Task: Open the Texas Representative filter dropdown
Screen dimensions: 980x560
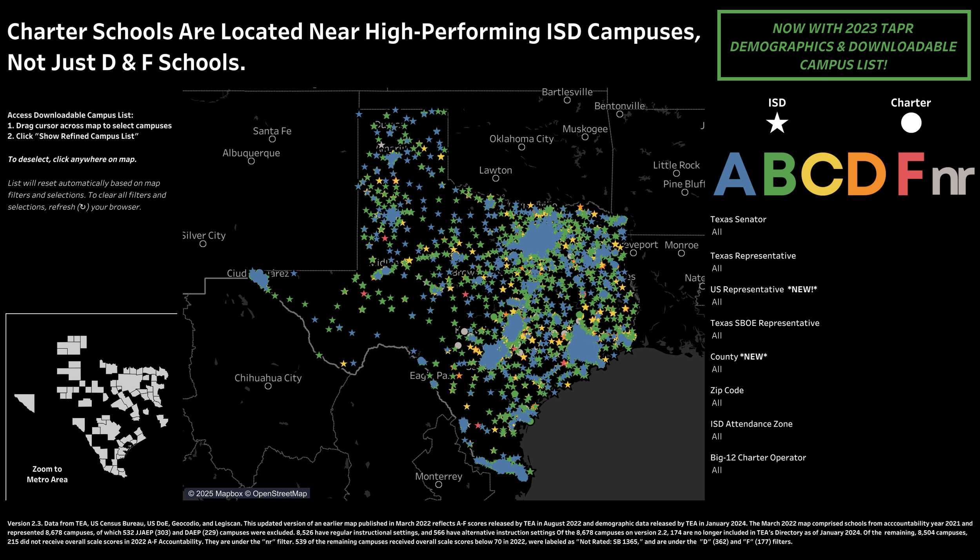Action: point(717,269)
